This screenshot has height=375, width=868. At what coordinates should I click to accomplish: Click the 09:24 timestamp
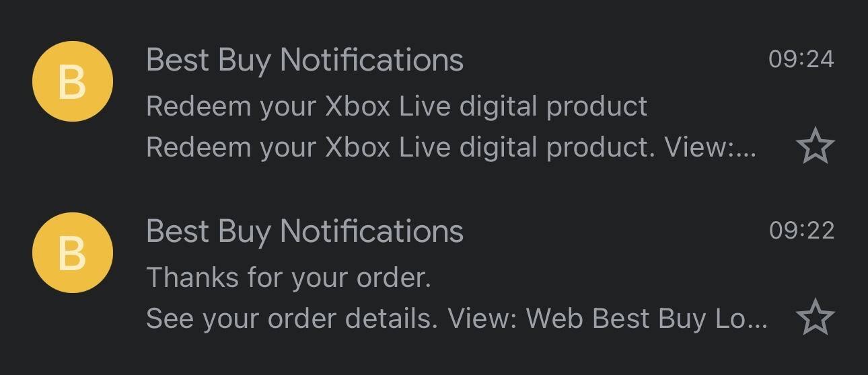coord(801,59)
